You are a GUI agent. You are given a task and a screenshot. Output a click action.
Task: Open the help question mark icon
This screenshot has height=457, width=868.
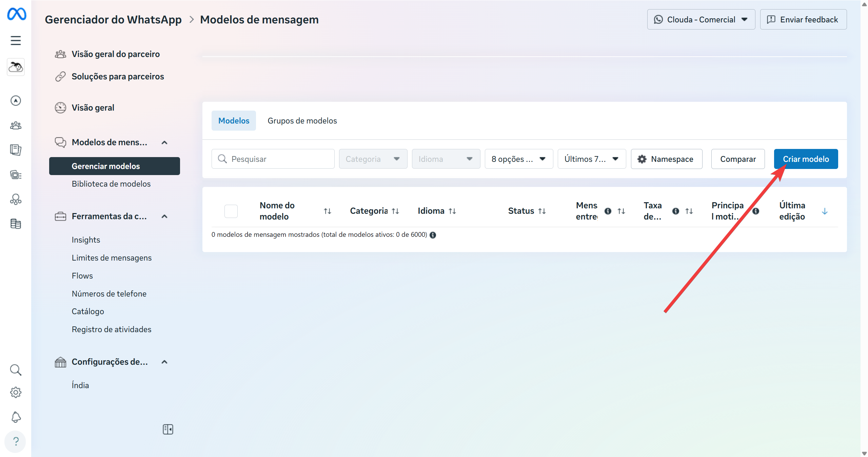(16, 441)
